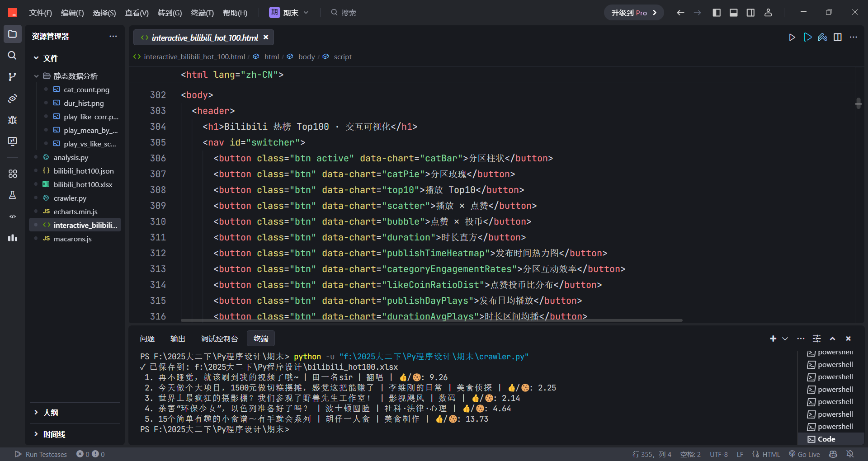Expand the 时间线 section
Screen dimensions: 868x461
53,434
